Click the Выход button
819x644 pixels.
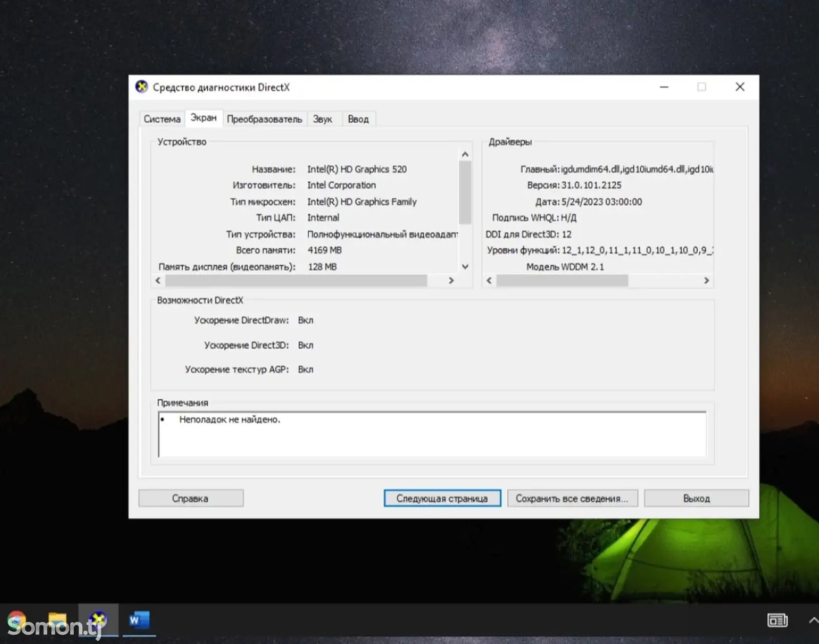[x=697, y=498]
